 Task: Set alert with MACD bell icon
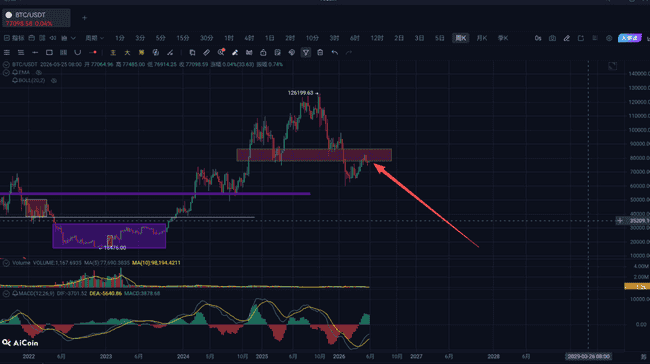pyautogui.click(x=15, y=294)
